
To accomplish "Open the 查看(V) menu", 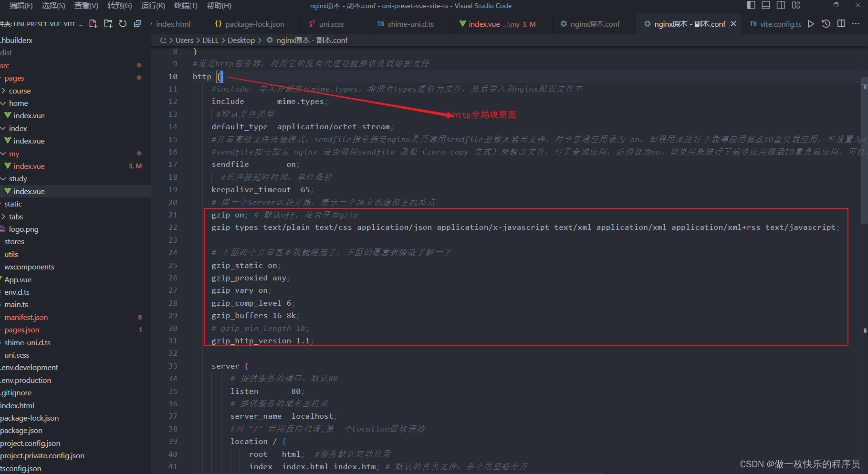I will pyautogui.click(x=86, y=6).
